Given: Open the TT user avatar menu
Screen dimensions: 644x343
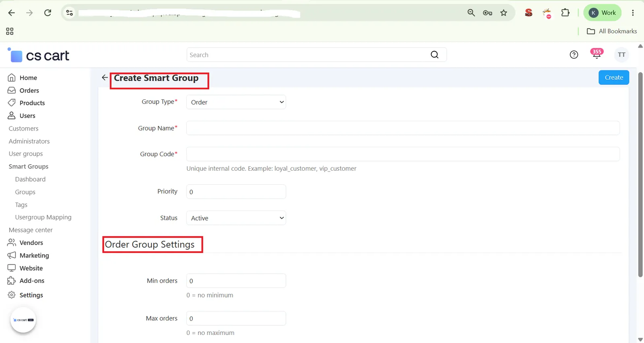Looking at the screenshot, I should coord(621,55).
